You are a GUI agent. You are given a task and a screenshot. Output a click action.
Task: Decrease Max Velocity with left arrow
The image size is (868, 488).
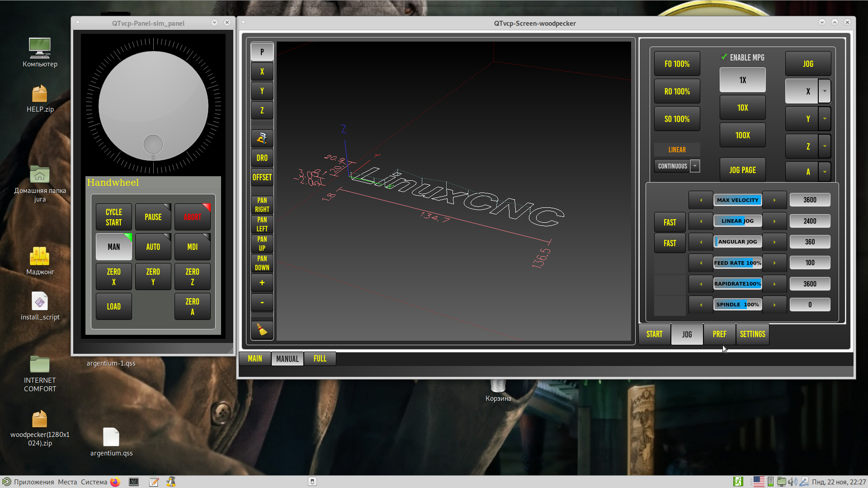coord(701,200)
